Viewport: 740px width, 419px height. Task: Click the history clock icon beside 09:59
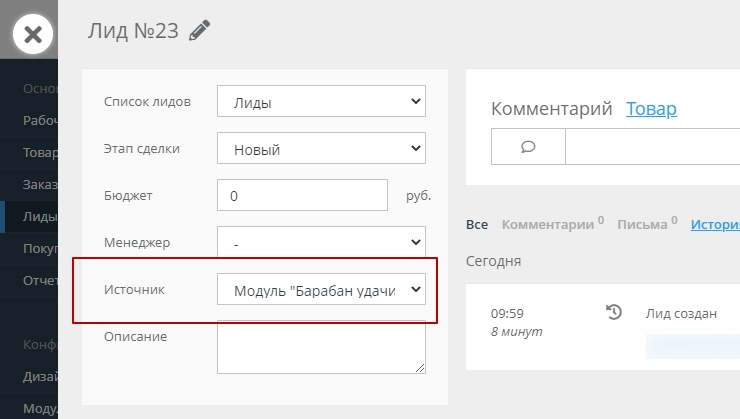(614, 313)
